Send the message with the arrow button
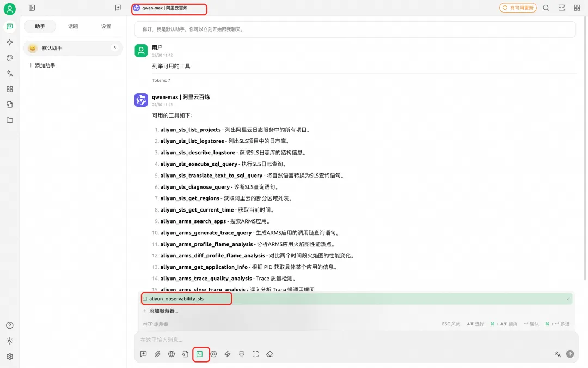This screenshot has width=588, height=368. 569,354
